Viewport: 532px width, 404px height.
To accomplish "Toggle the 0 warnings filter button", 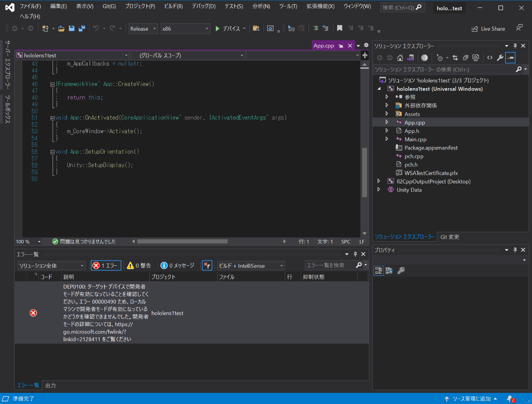I will pos(139,265).
